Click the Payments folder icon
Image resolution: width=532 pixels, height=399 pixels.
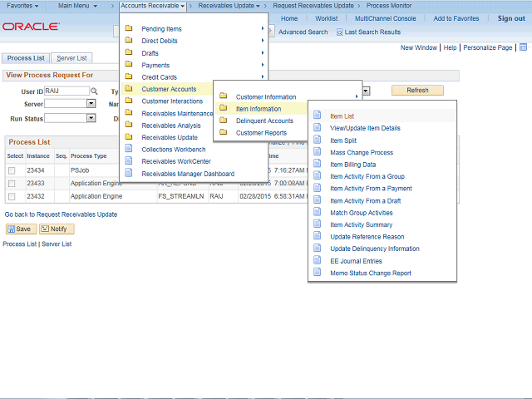129,64
